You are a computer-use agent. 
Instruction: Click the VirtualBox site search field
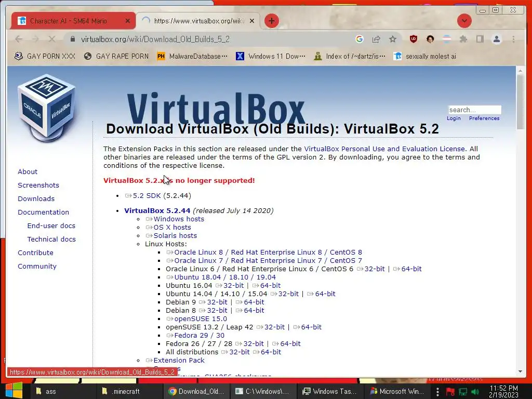coord(475,110)
